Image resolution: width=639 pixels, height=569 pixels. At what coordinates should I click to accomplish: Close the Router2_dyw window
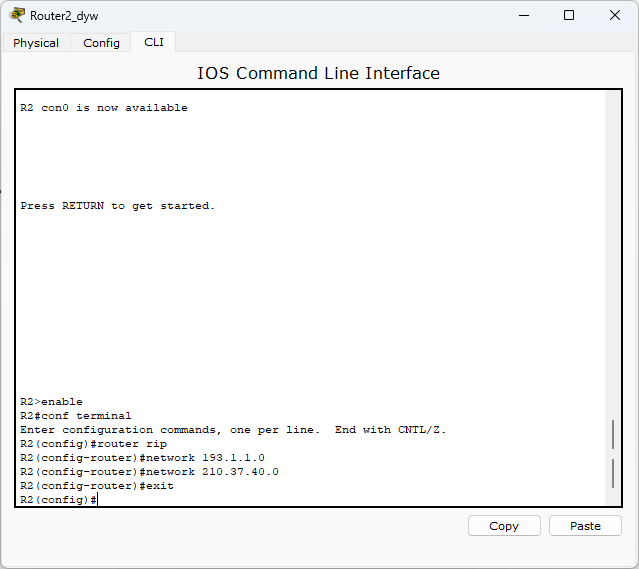pyautogui.click(x=615, y=15)
